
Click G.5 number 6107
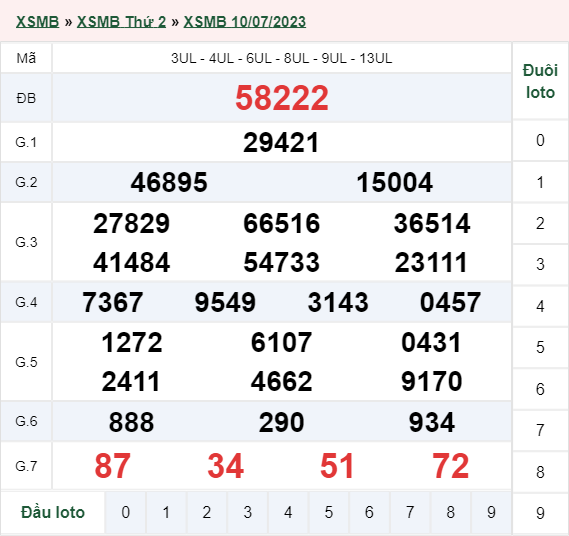coord(281,342)
